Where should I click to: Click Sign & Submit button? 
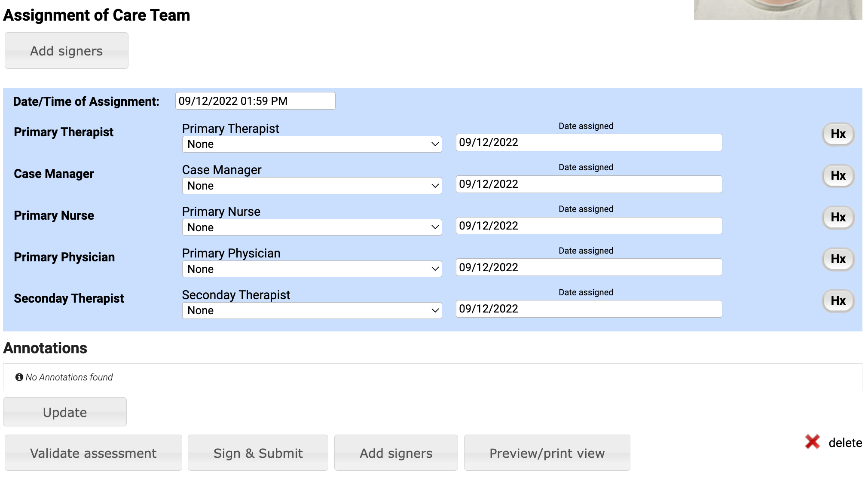[x=258, y=453]
